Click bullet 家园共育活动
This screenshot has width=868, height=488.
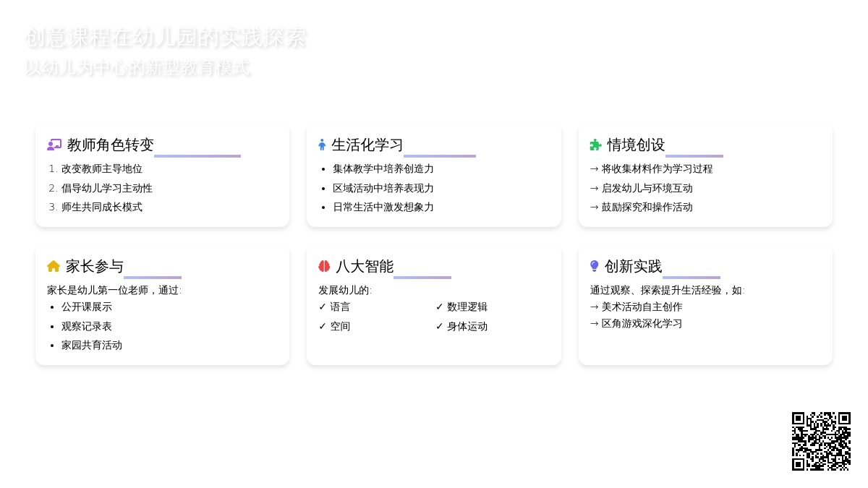pos(92,345)
